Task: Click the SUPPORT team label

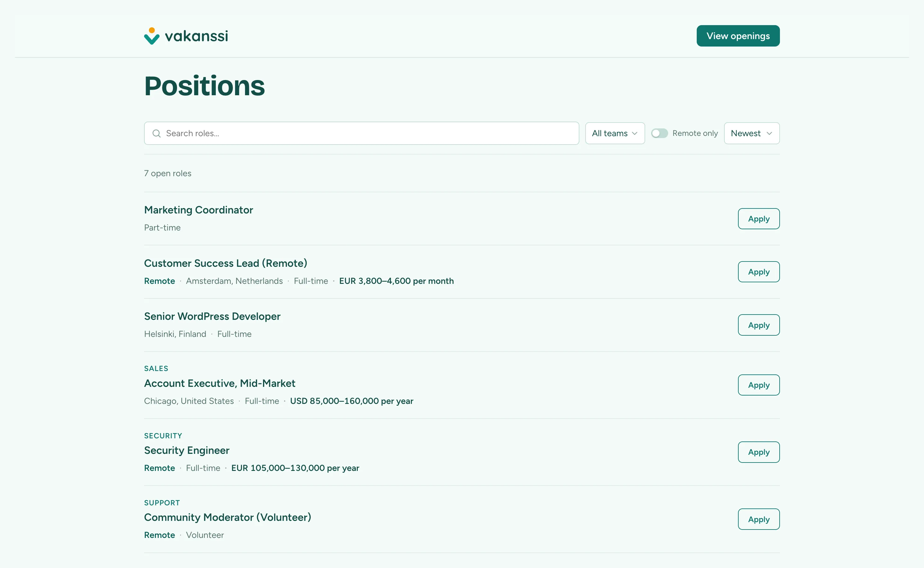Action: coord(162,503)
